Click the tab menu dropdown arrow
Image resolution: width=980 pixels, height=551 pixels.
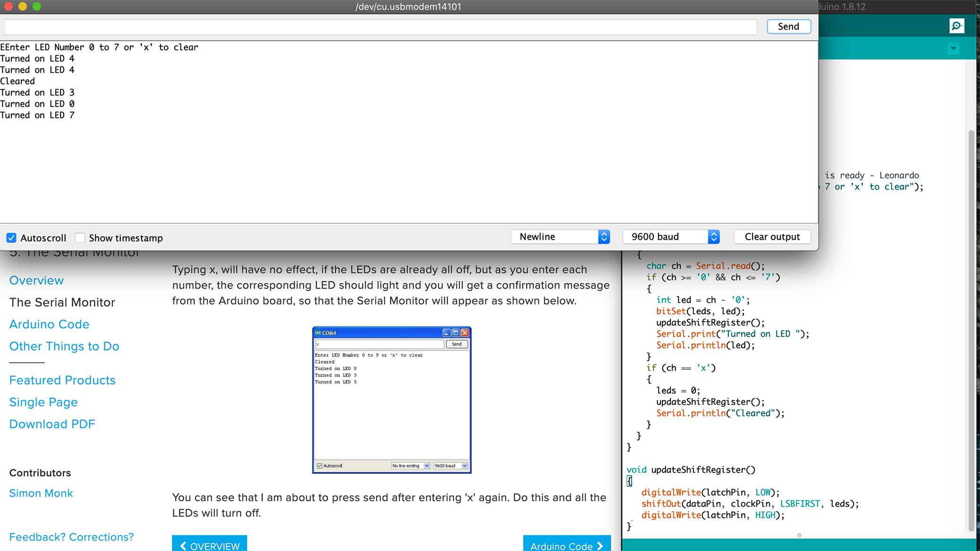point(953,49)
